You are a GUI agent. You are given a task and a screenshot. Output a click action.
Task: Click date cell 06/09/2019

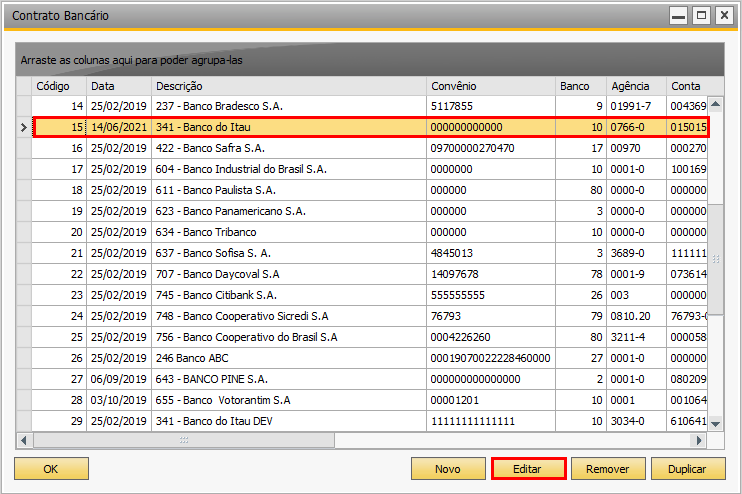119,379
